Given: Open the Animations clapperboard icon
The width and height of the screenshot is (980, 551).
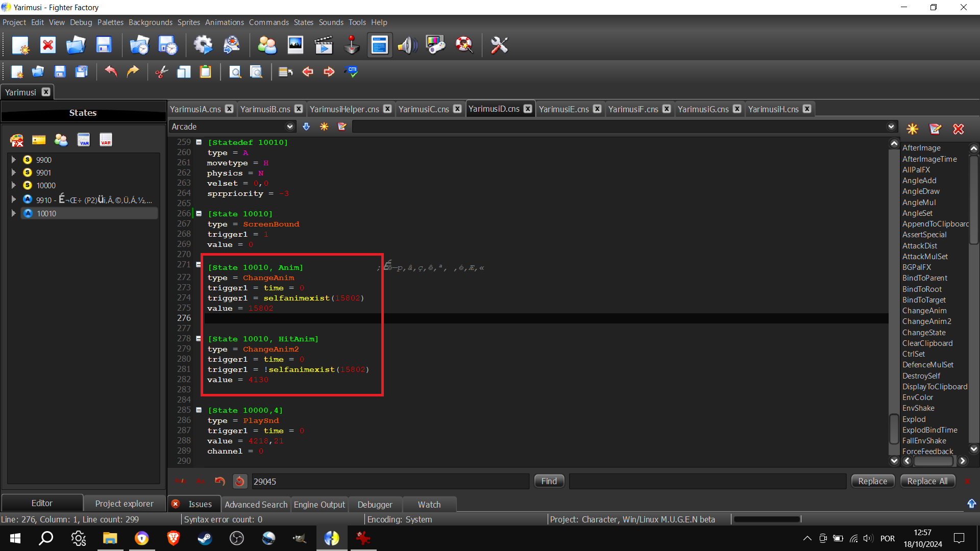Looking at the screenshot, I should click(324, 45).
